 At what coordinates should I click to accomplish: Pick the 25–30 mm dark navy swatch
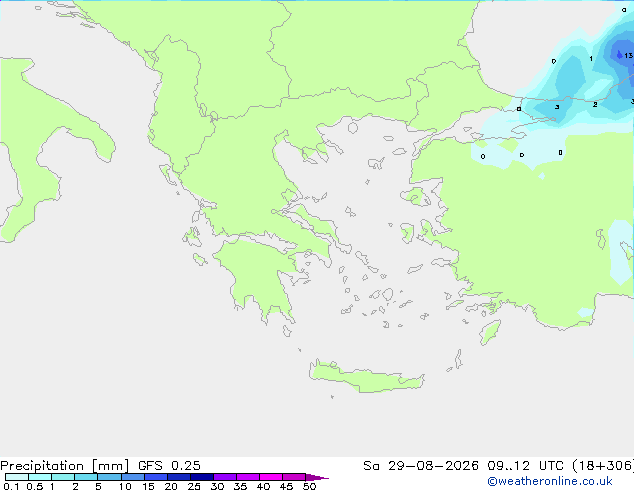coord(202,477)
